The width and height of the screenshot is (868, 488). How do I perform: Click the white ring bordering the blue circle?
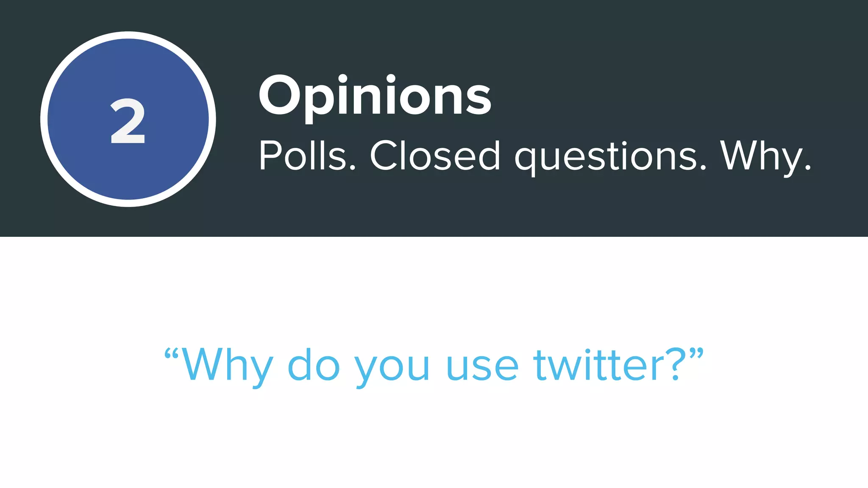coord(44,119)
